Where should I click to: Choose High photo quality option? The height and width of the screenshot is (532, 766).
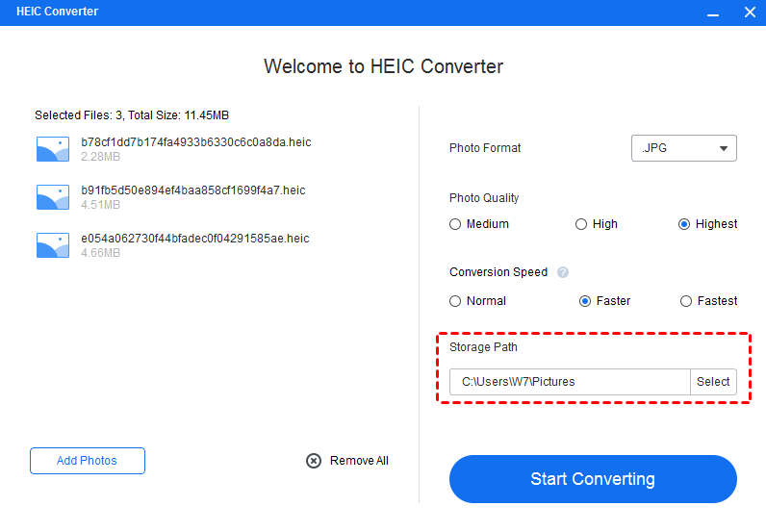(581, 224)
